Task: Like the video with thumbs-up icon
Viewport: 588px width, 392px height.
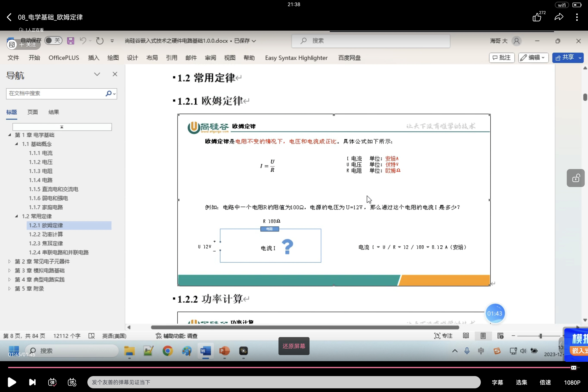Action: 537,17
